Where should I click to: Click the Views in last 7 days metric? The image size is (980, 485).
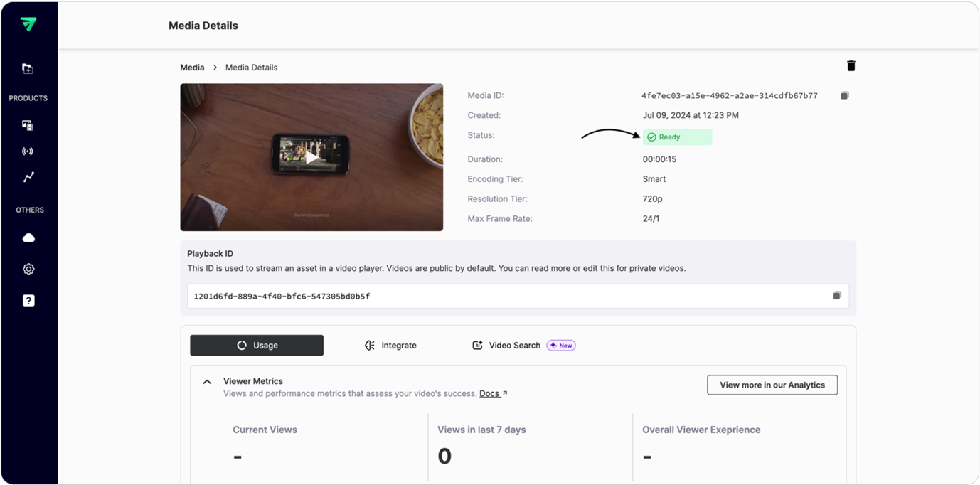click(481, 430)
